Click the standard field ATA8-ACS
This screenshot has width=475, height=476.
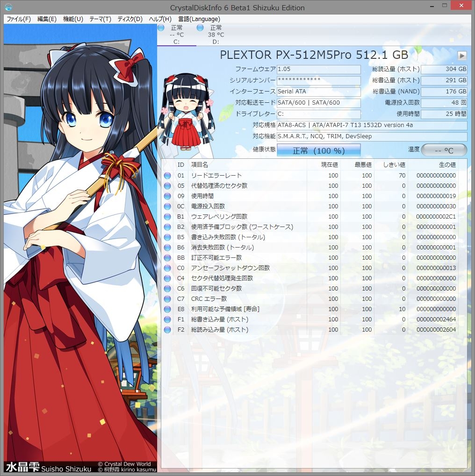point(372,125)
